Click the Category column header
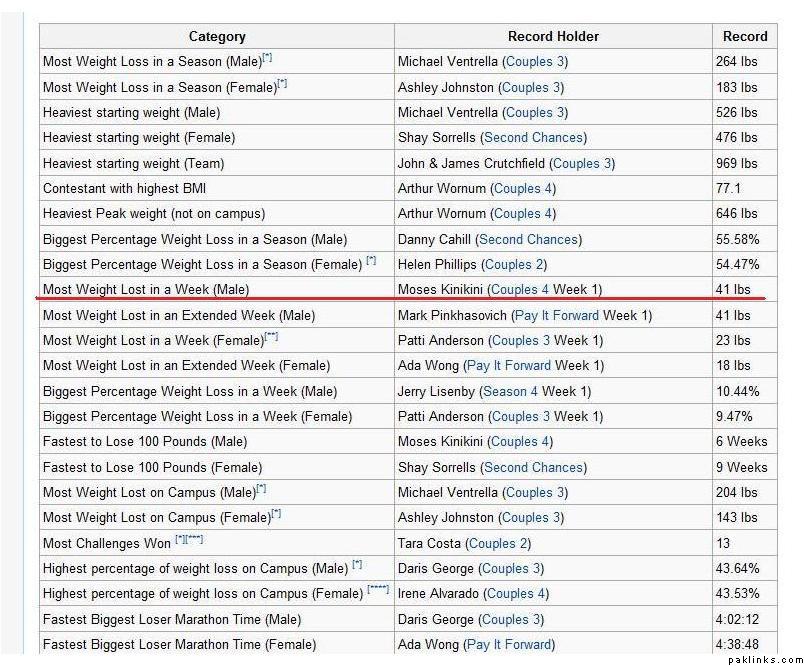This screenshot has height=666, width=804. point(216,36)
